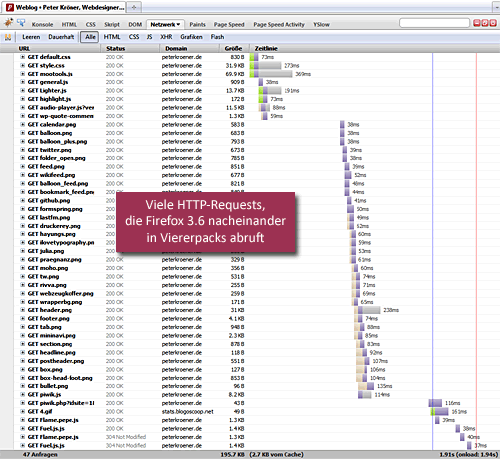
Task: Click the 304 Not Modified status of Fuel.js.js
Action: pyautogui.click(x=126, y=445)
